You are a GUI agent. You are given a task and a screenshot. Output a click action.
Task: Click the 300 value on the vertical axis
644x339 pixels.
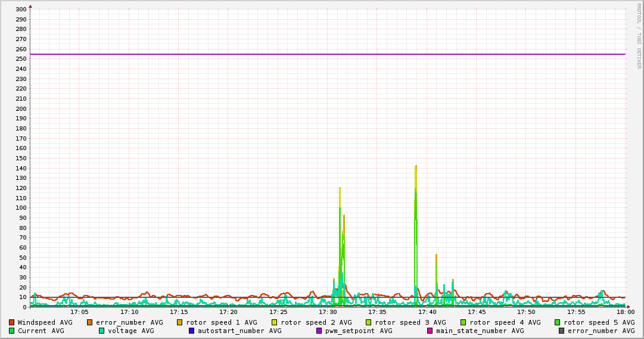[20, 10]
